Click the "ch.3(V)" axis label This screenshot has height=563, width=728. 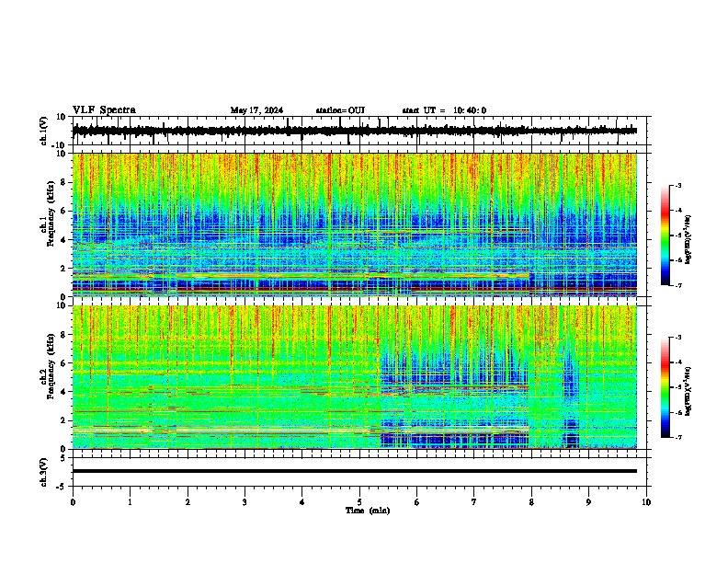point(44,473)
